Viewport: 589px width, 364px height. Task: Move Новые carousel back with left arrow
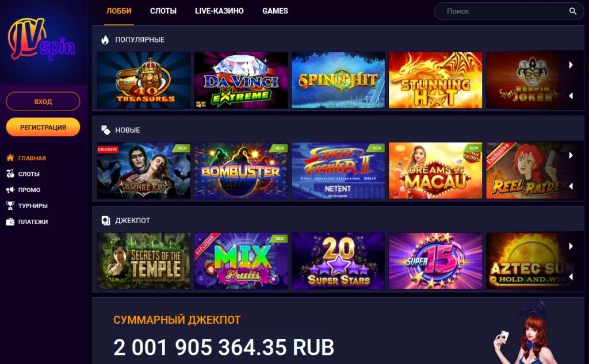click(571, 186)
